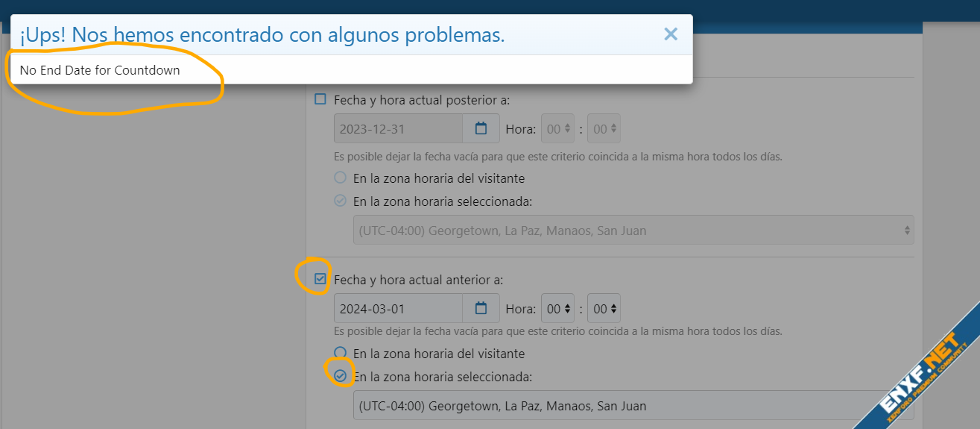
Task: Select 'zona horaria seleccionada' radio under 'anterior a'
Action: click(x=341, y=376)
